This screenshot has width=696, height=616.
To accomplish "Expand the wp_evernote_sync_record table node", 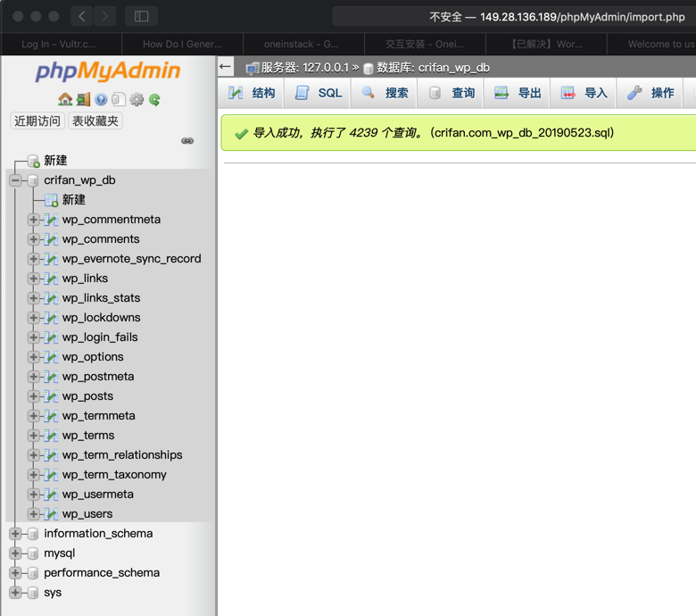I will 33,259.
